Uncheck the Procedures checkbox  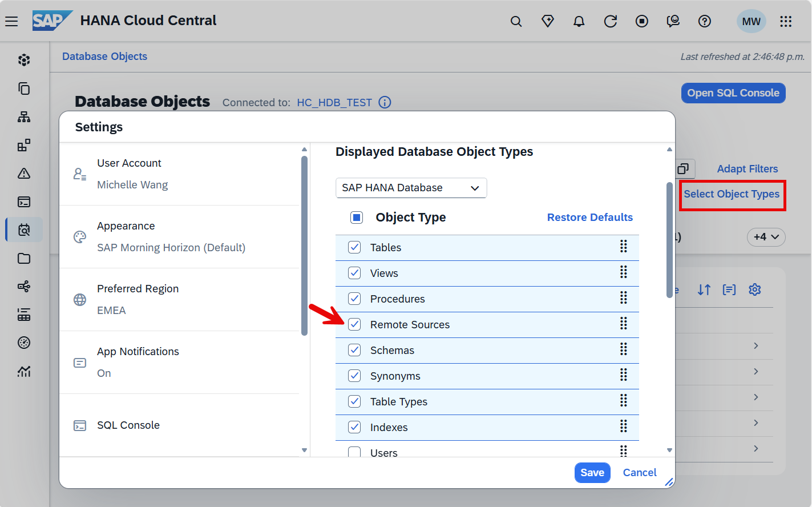click(354, 299)
